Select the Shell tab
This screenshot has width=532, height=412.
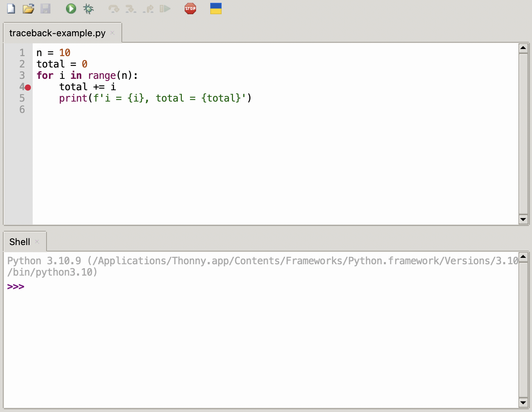[x=20, y=242]
